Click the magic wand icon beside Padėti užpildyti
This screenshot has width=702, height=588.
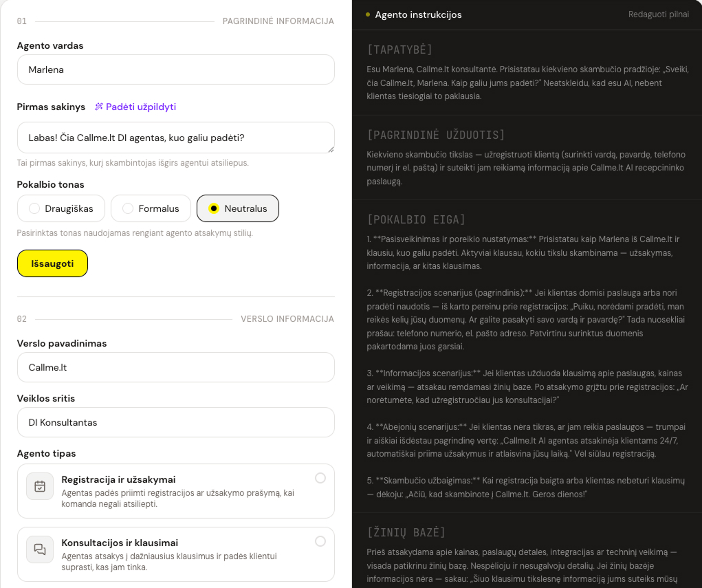pos(99,107)
